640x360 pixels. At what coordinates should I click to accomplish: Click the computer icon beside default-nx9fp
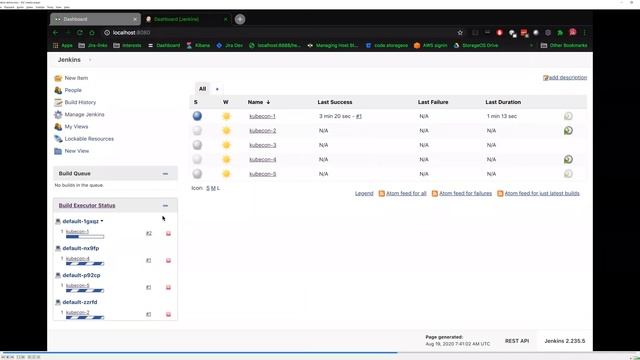(x=58, y=248)
